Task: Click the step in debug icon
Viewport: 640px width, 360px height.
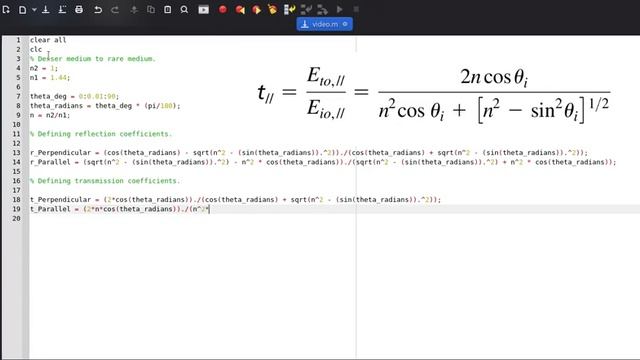Action: 306,9
